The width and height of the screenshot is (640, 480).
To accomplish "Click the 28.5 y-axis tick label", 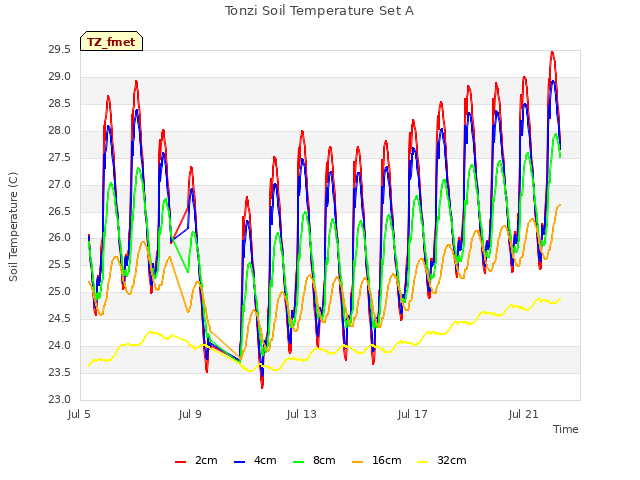I will point(60,104).
